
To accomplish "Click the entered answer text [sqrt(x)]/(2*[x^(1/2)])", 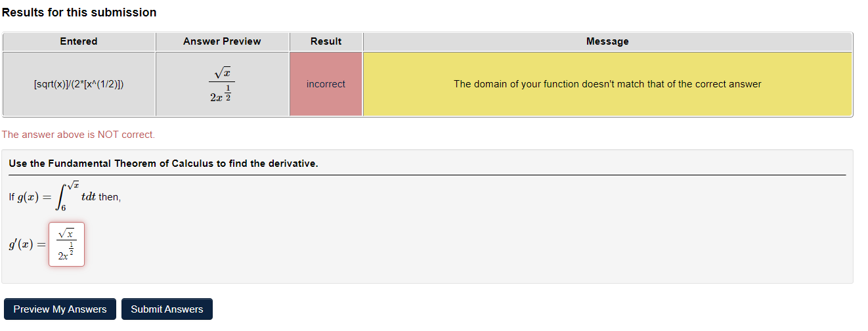I will coord(79,84).
